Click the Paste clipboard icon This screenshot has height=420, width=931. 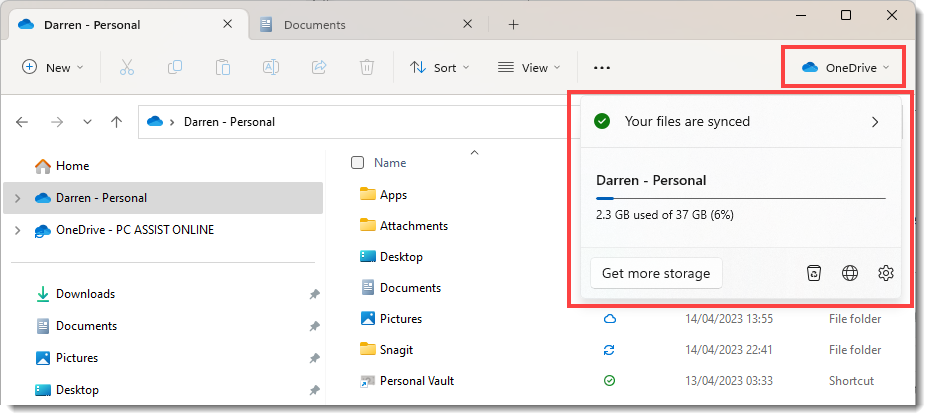pyautogui.click(x=223, y=67)
